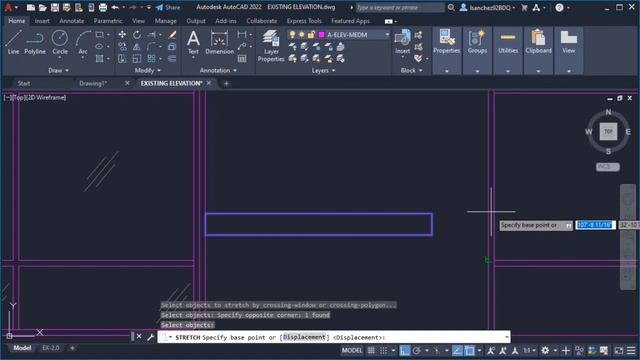Click the Undo arrow icon
Image resolution: width=640 pixels, height=360 pixels.
(x=115, y=7)
